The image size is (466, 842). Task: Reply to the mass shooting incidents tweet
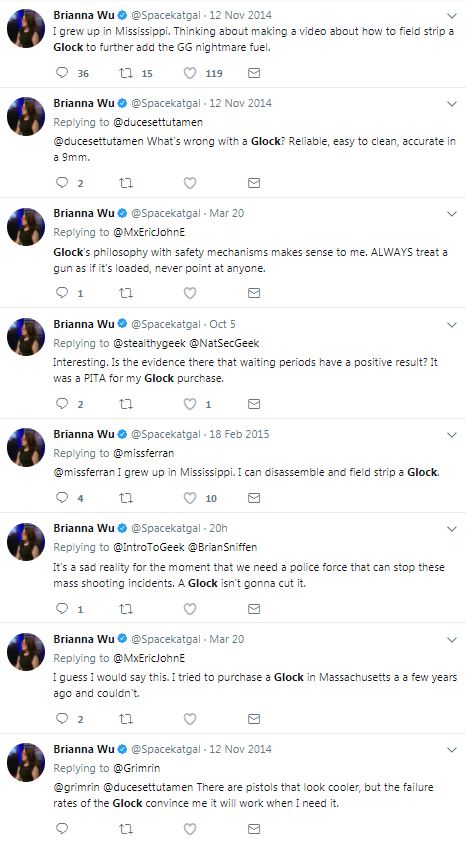[63, 608]
